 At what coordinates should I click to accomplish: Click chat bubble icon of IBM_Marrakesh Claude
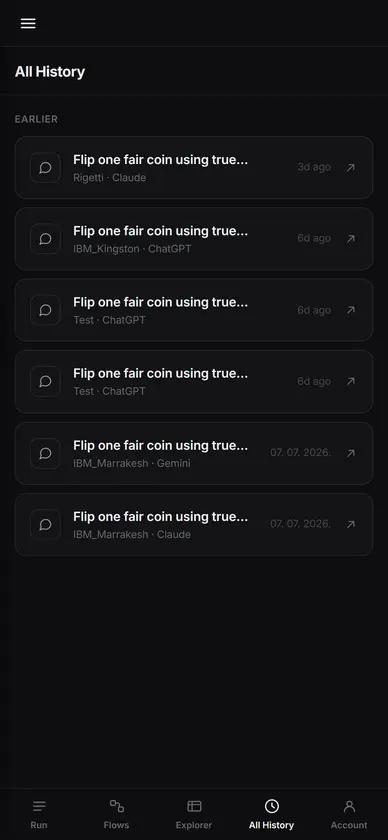click(x=46, y=524)
